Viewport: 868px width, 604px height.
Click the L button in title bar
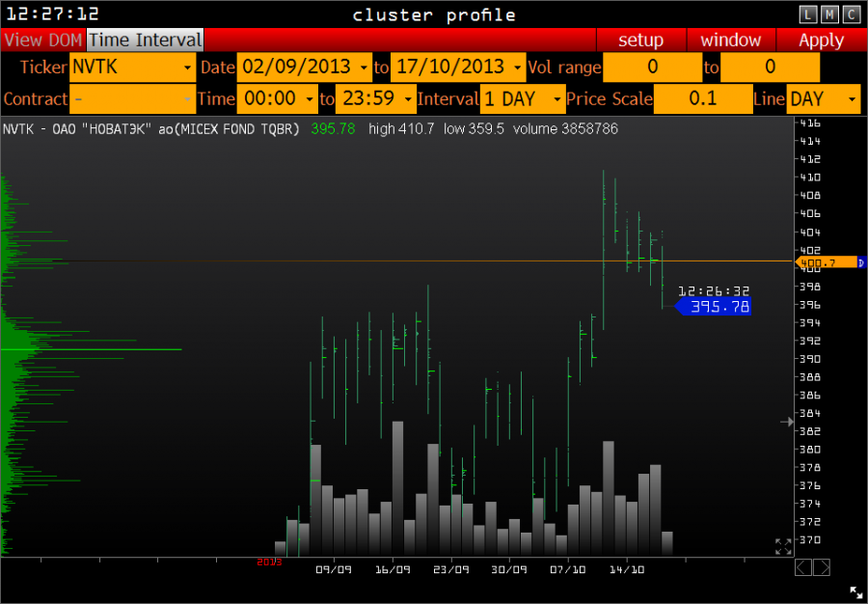coord(808,14)
